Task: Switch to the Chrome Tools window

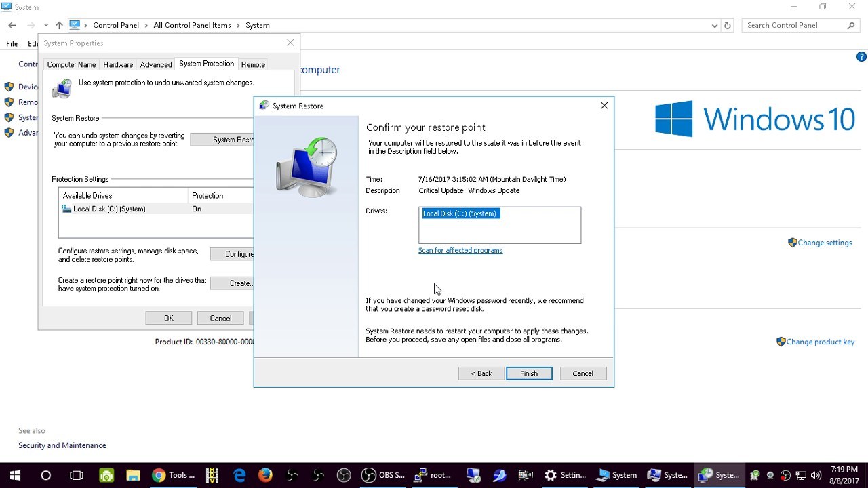Action: coord(174,475)
